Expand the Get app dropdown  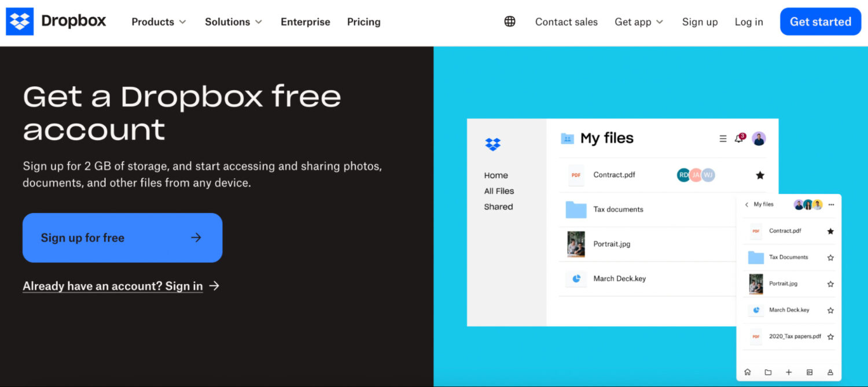click(639, 22)
